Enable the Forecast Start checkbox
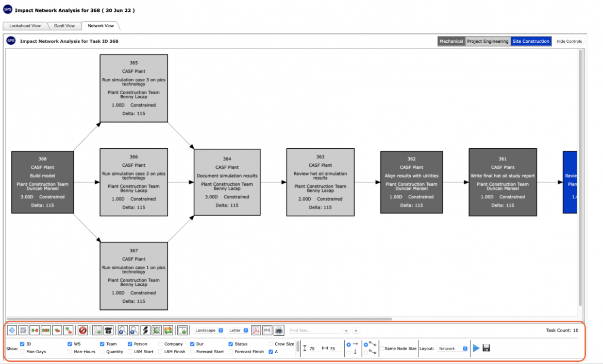603x364 pixels. [192, 352]
